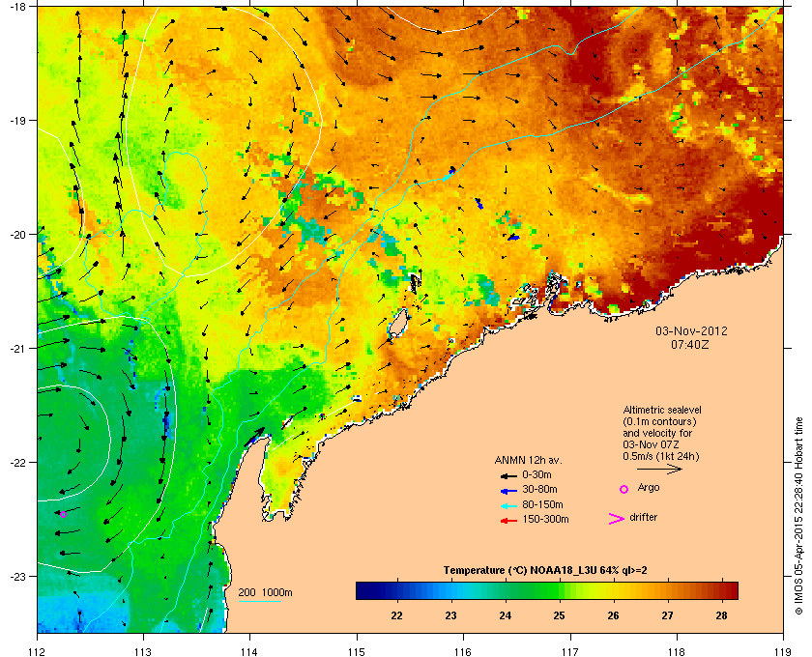The width and height of the screenshot is (812, 657).
Task: Click the magenta drifter legend symbol
Action: pyautogui.click(x=617, y=519)
